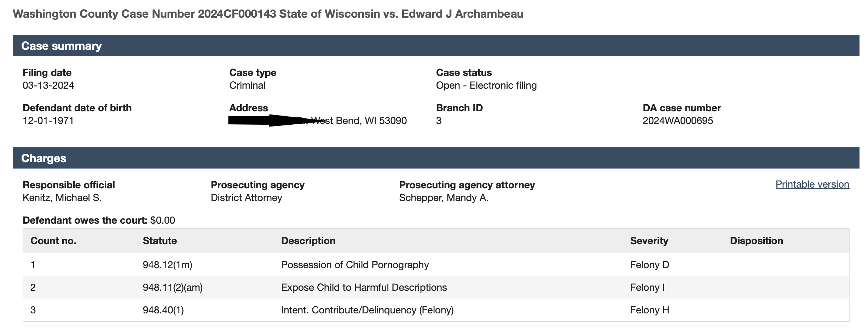Click the Branch ID value 3
The width and height of the screenshot is (868, 330).
coord(439,121)
